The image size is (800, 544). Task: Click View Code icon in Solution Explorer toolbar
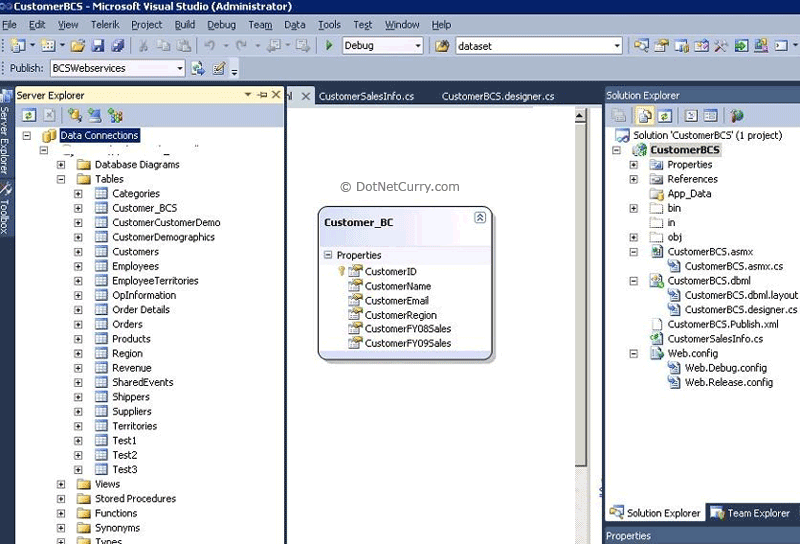(691, 116)
